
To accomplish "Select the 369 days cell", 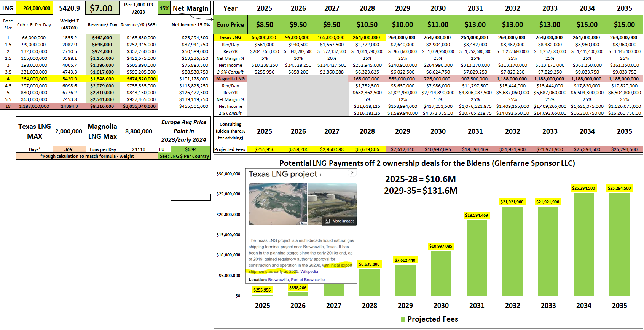I will pyautogui.click(x=69, y=149).
